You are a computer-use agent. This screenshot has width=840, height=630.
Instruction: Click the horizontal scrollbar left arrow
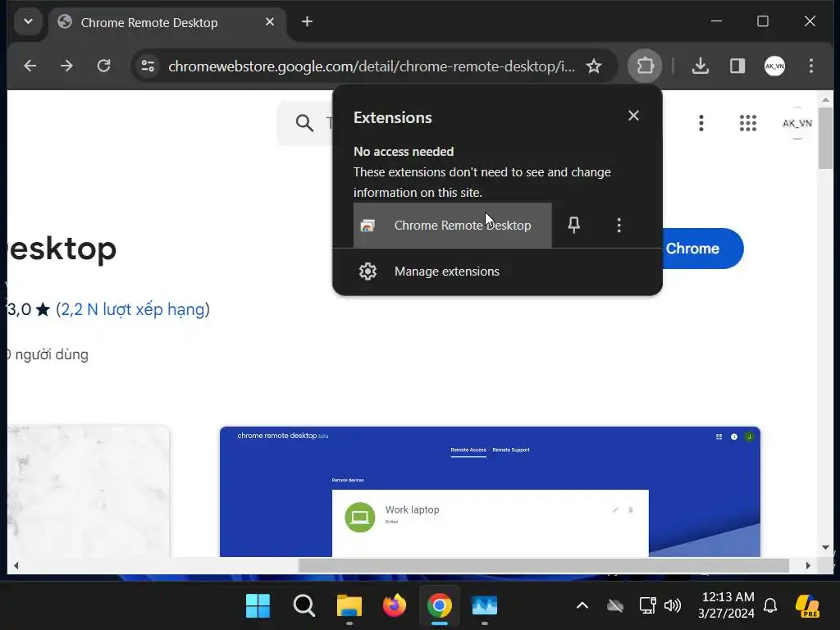pos(16,565)
